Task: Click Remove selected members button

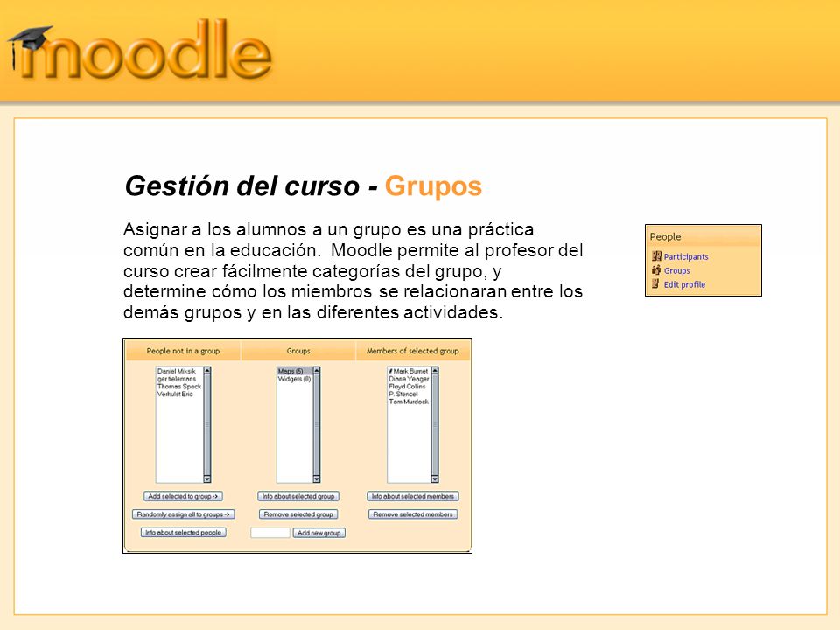Action: (x=413, y=514)
